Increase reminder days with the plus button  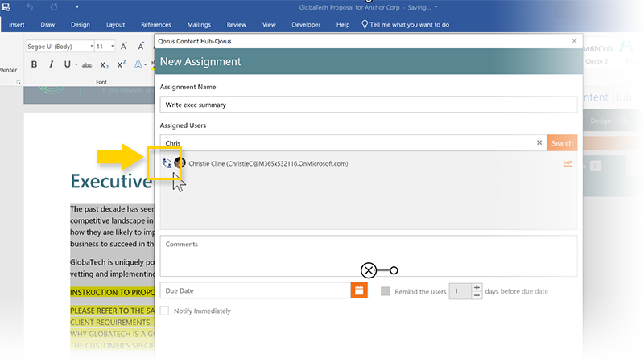pyautogui.click(x=477, y=287)
